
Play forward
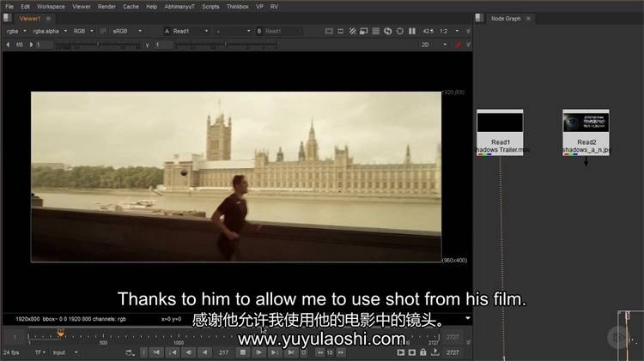coord(258,352)
